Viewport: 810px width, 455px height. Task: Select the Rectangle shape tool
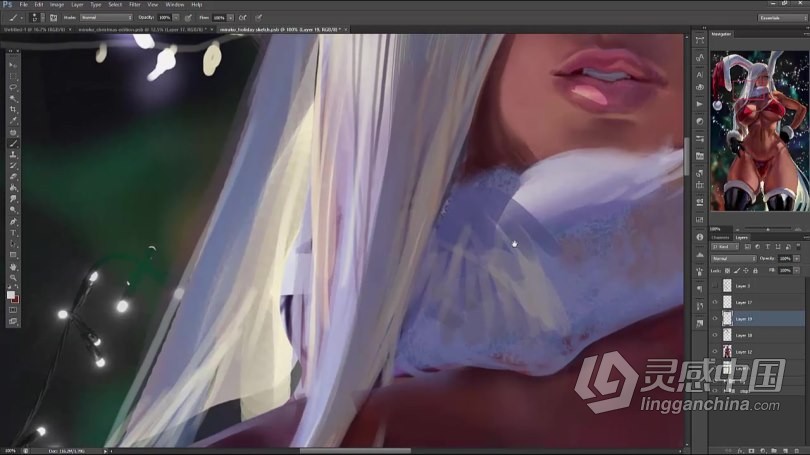point(13,255)
